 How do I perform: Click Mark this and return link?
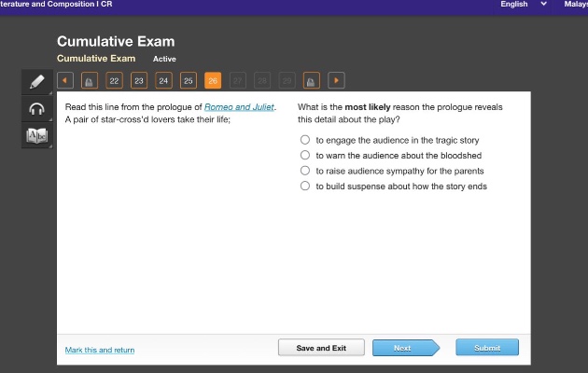click(x=100, y=350)
